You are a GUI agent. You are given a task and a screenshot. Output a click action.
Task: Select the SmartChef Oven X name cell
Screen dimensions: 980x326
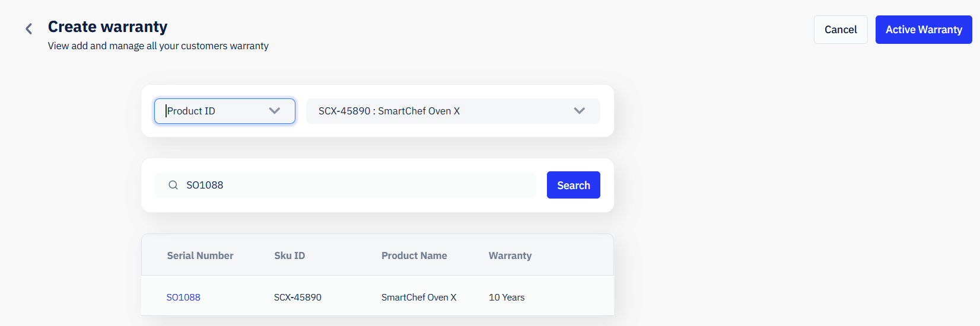419,297
